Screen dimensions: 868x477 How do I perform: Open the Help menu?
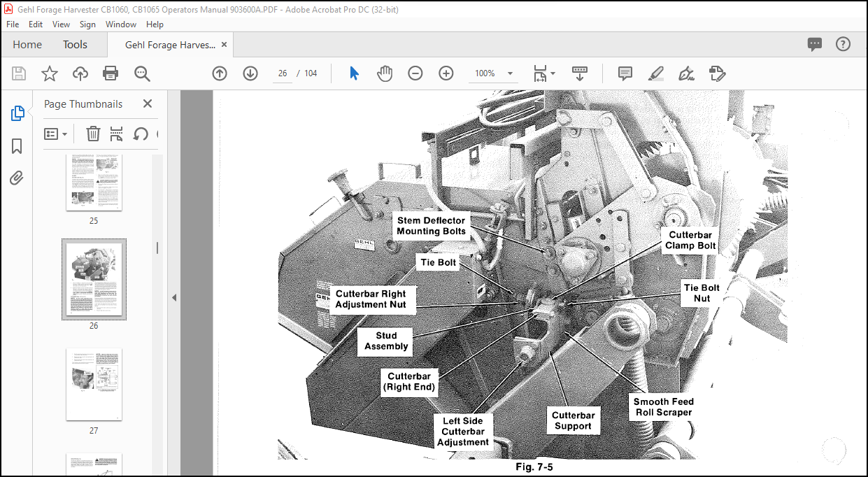click(155, 24)
